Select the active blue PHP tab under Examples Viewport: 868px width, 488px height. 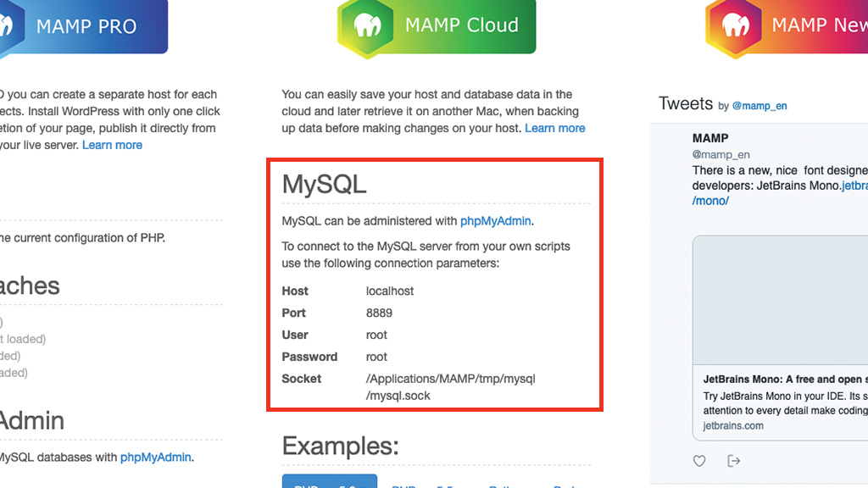tap(330, 481)
